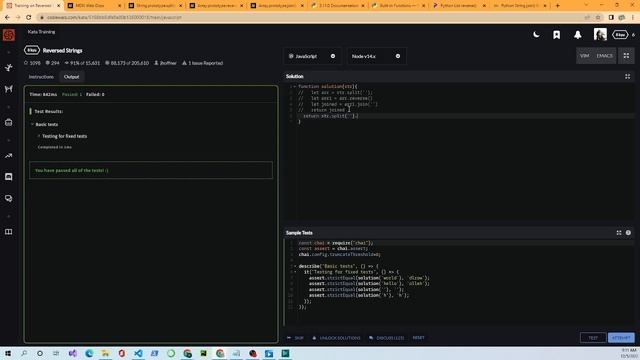The width and height of the screenshot is (640, 360).
Task: Open the Career briefcase sidebar icon
Action: coord(9,122)
